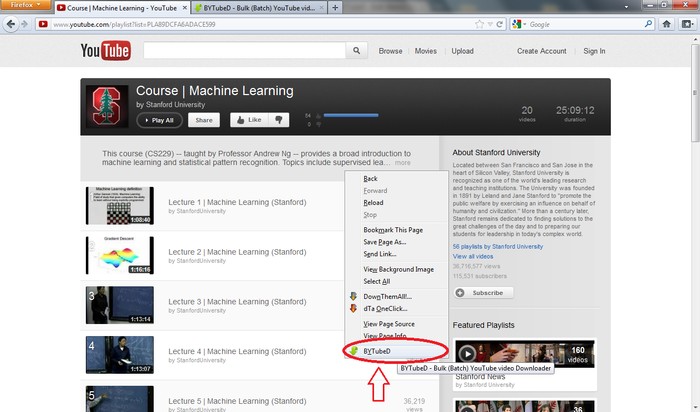
Task: Launch DownThemAll from context menu
Action: (x=387, y=296)
